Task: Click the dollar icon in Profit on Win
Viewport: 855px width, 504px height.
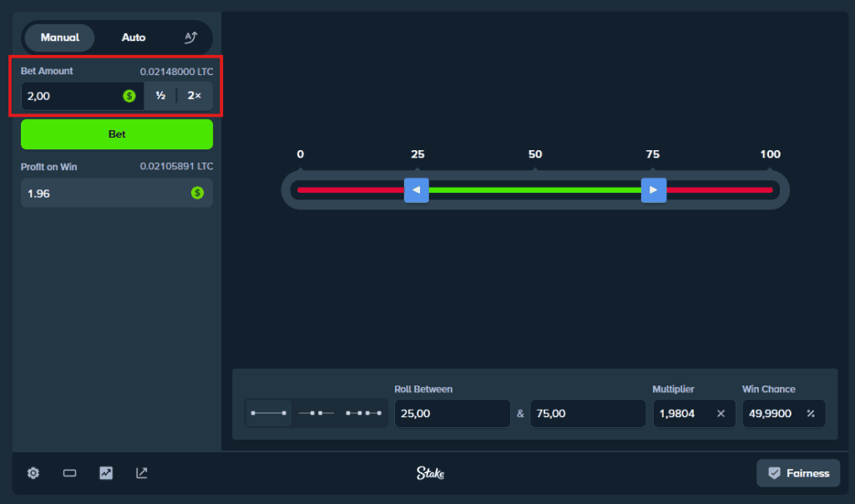Action: point(197,193)
